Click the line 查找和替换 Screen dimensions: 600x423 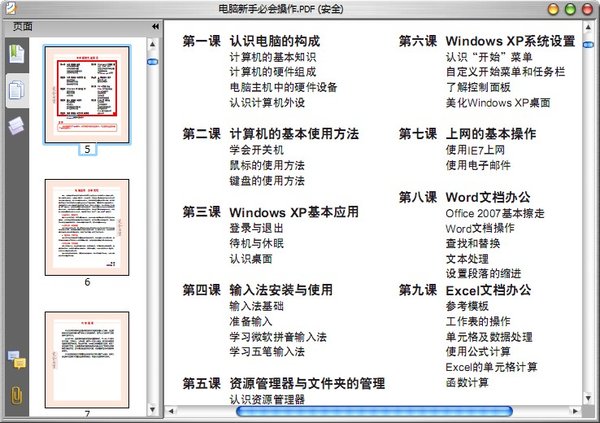pos(473,243)
